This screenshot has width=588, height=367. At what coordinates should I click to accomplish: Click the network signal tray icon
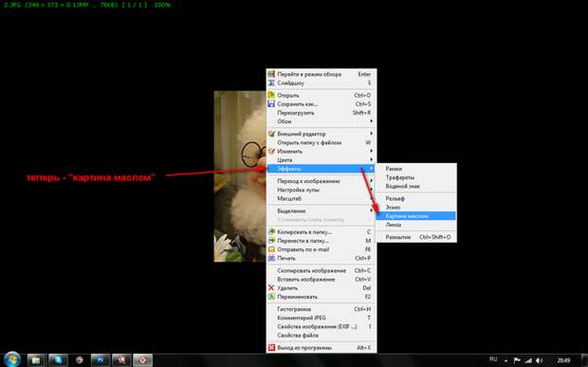(528, 360)
